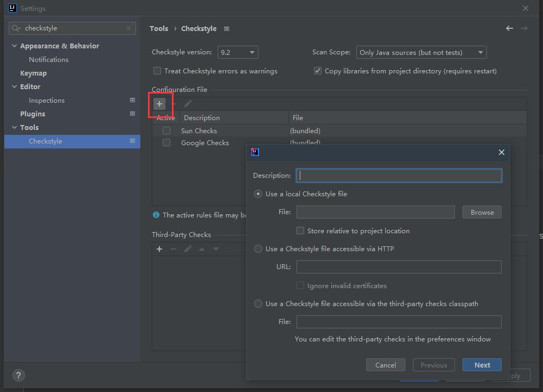Click the pencil icon under Third-Party Checks
The image size is (543, 392).
188,249
